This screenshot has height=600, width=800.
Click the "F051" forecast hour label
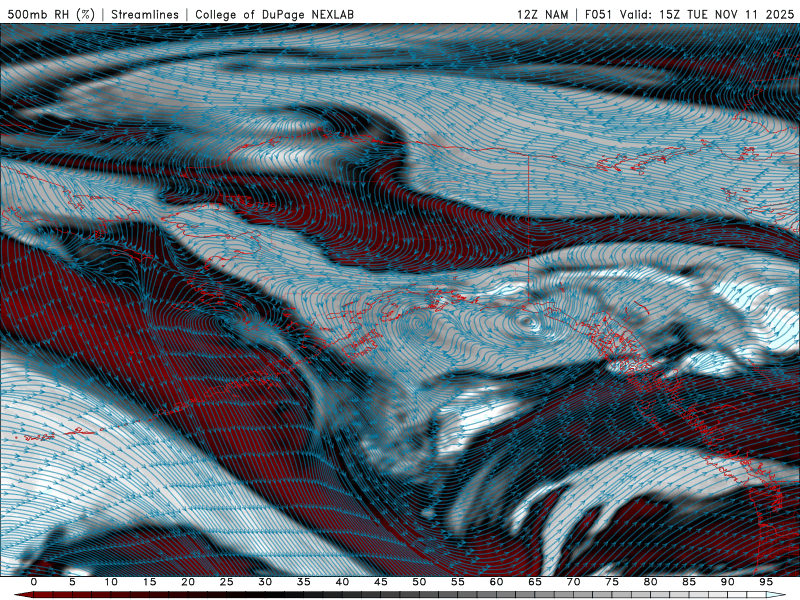pyautogui.click(x=599, y=15)
